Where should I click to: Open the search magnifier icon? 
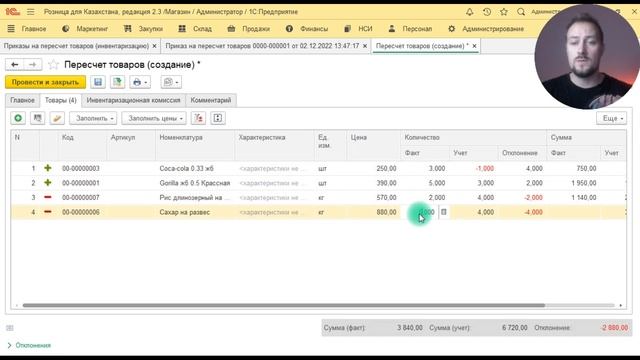coord(521,12)
